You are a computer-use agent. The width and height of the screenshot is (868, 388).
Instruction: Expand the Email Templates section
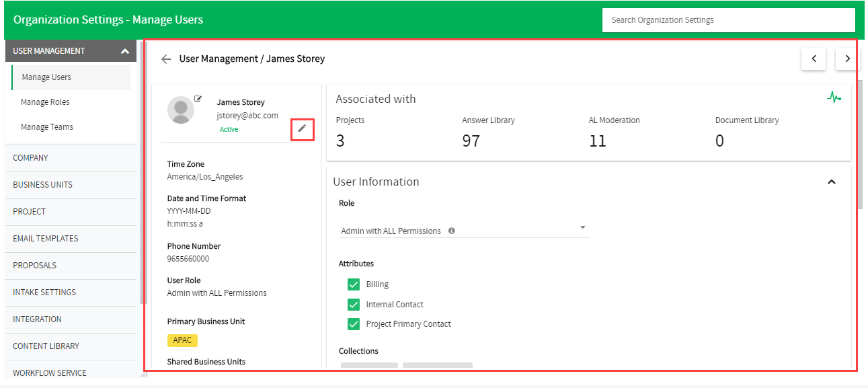(x=71, y=239)
